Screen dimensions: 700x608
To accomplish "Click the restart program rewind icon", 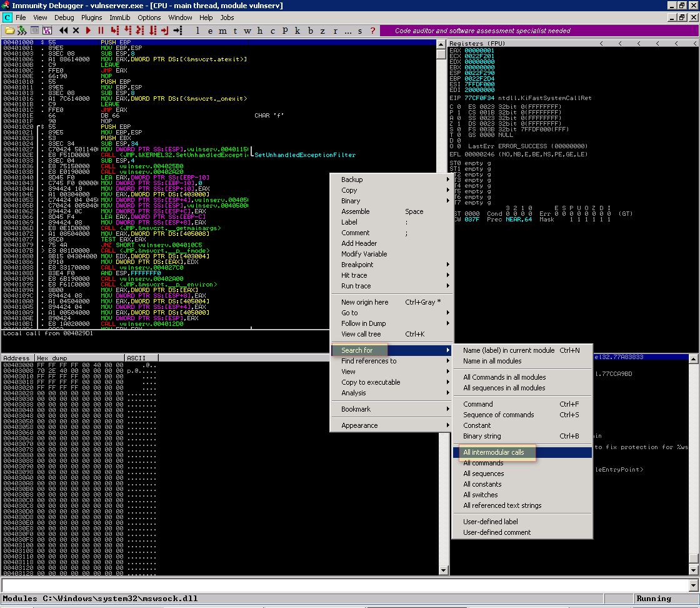I will click(63, 31).
